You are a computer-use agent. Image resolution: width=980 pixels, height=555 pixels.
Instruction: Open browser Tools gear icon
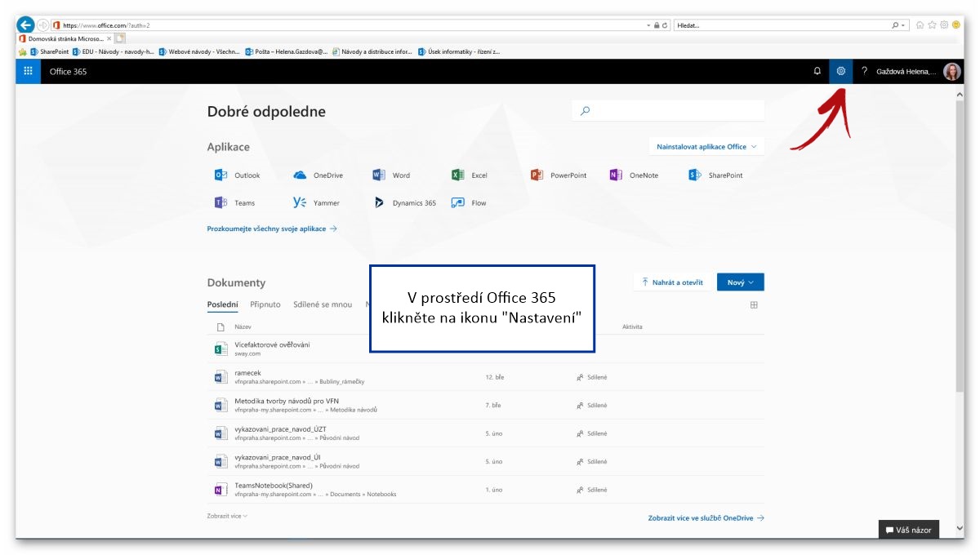tap(944, 25)
